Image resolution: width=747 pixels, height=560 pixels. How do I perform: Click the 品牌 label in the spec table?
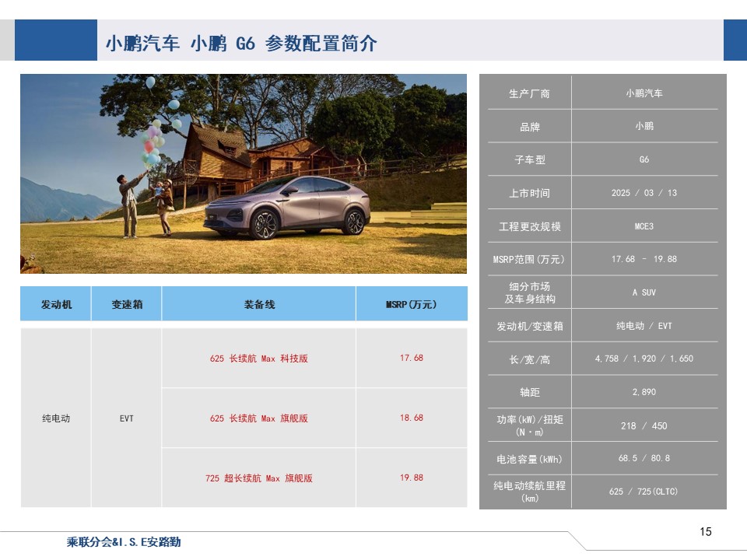tap(529, 127)
